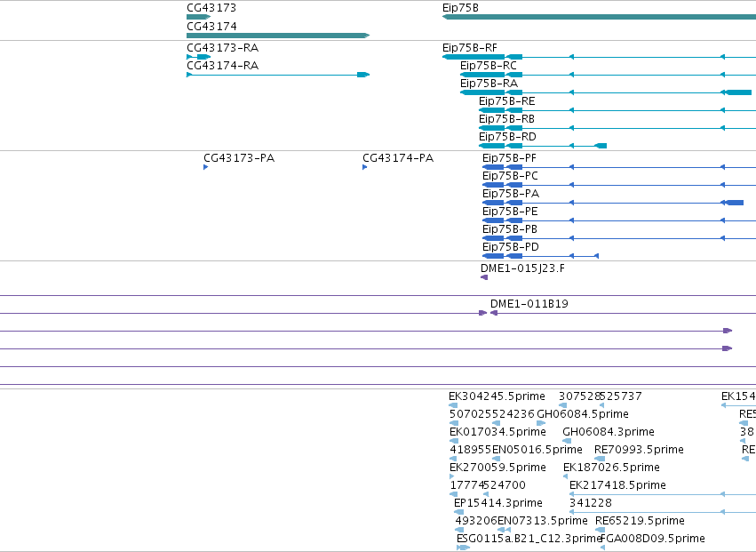Click transcript Eip75B-RA label
This screenshot has width=756, height=552.
489,84
